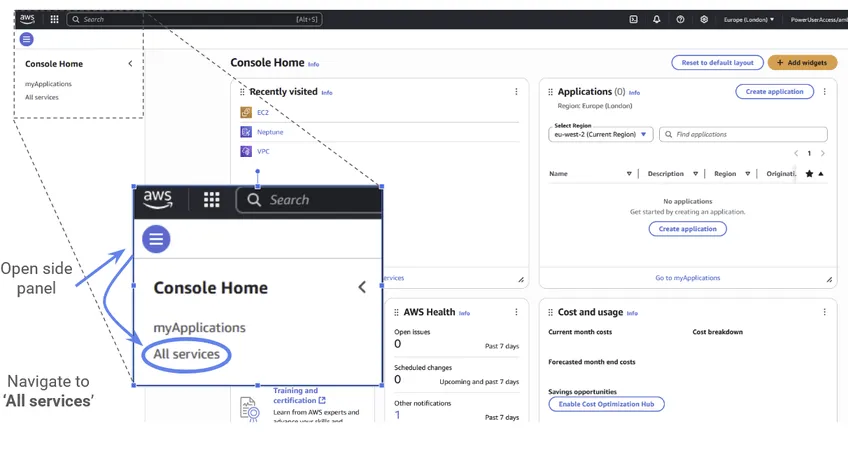This screenshot has width=848, height=452.
Task: Click the resize handle of Recently visited widget
Action: click(x=521, y=280)
